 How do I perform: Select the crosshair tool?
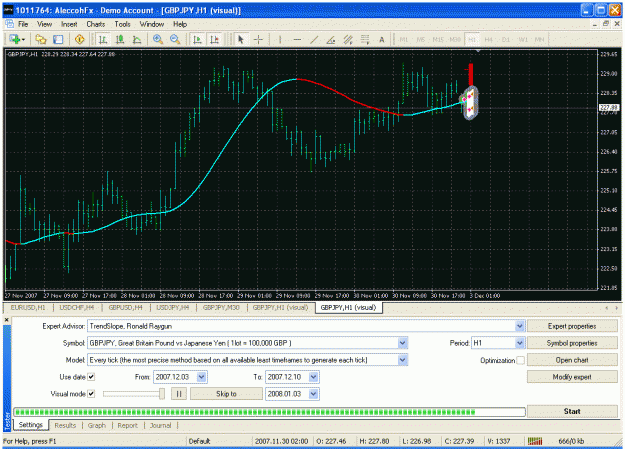tap(258, 39)
